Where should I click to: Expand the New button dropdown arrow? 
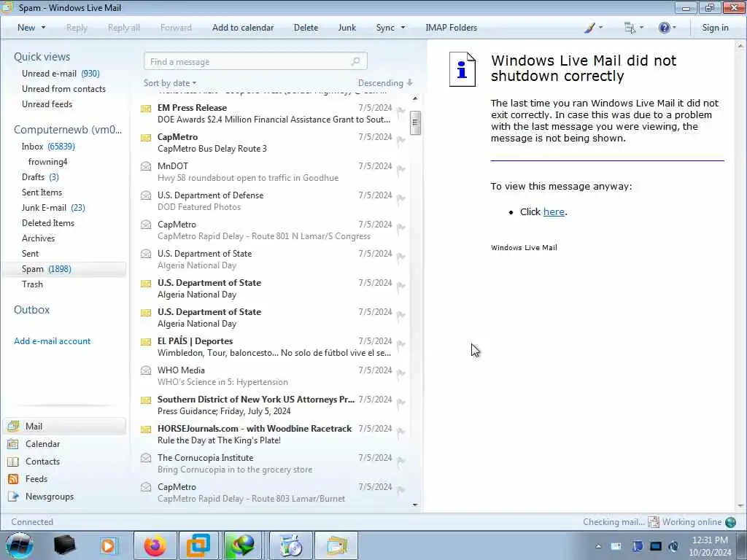pyautogui.click(x=43, y=28)
